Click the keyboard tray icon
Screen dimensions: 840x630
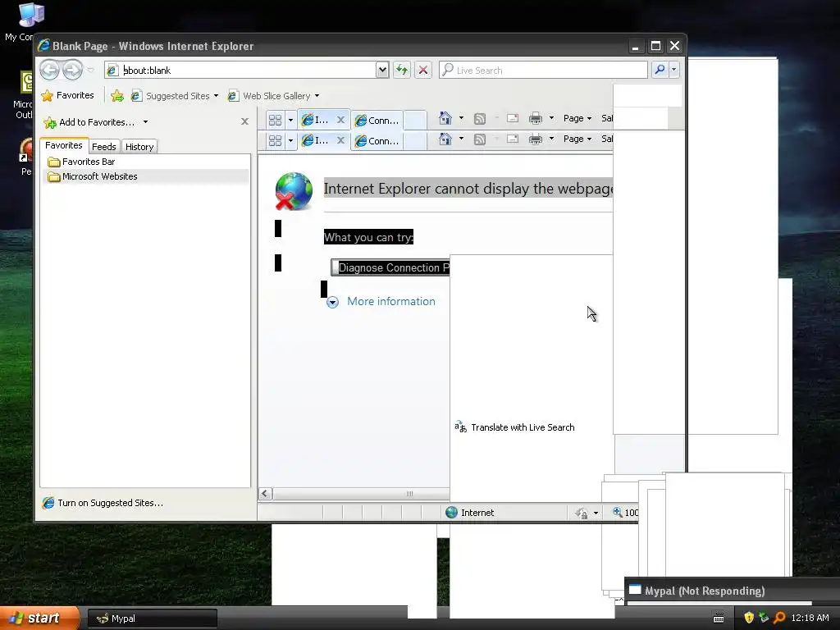[719, 619]
